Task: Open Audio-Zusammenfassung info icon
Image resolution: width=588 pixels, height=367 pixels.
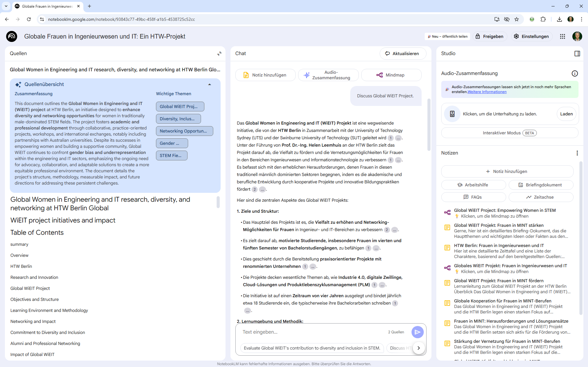Action: tap(575, 73)
